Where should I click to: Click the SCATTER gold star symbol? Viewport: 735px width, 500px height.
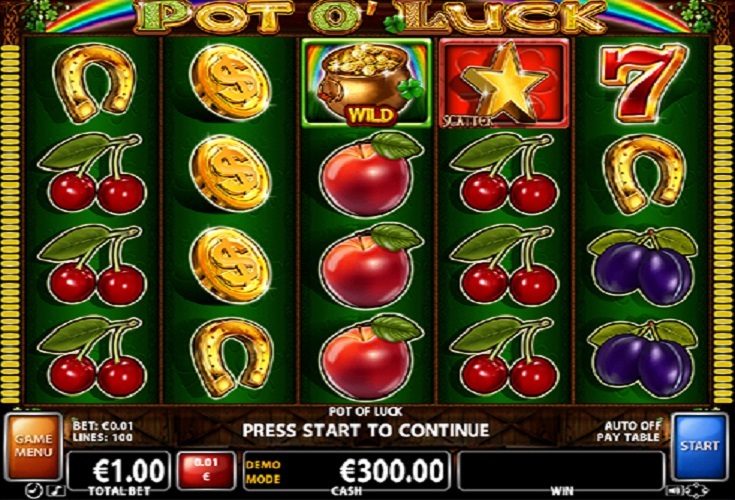click(x=504, y=83)
